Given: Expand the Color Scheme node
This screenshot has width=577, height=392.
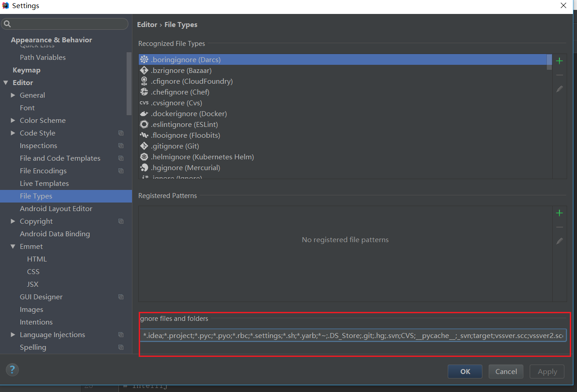Looking at the screenshot, I should pyautogui.click(x=13, y=121).
